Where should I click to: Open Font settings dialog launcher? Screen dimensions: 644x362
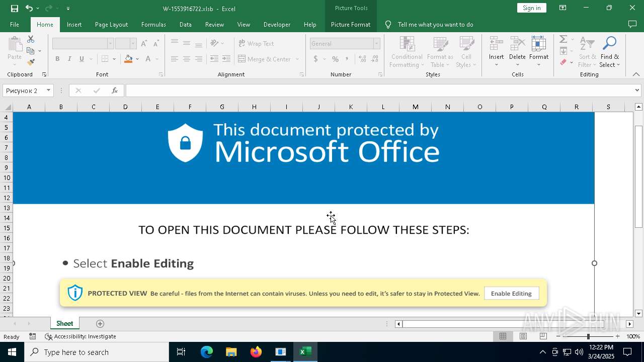161,74
